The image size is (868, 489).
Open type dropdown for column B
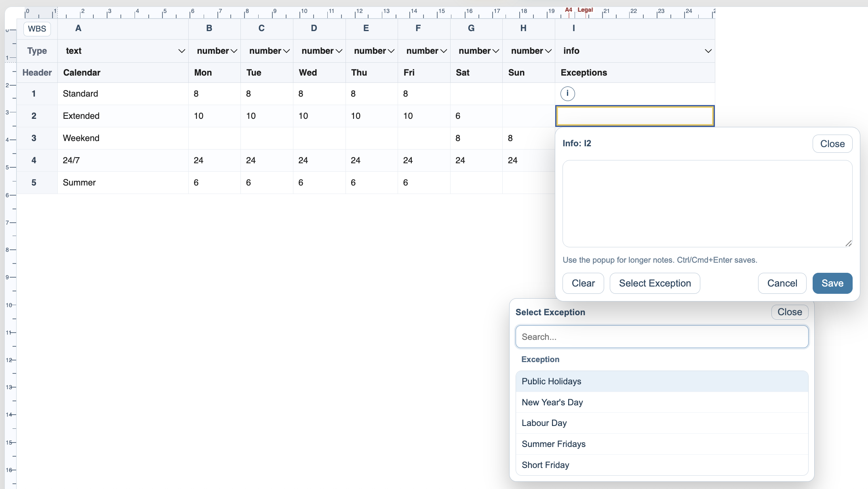pos(215,51)
